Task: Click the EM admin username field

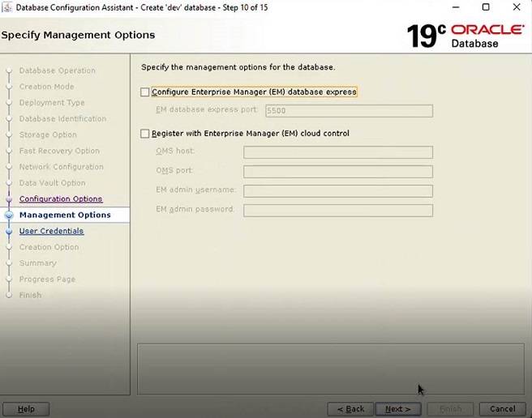Action: [338, 191]
